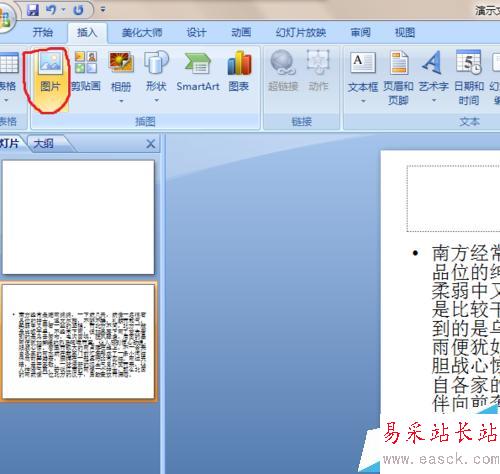500x474 pixels.
Task: Switch to the 幻灯片 slides pane tab
Action: tap(9, 144)
